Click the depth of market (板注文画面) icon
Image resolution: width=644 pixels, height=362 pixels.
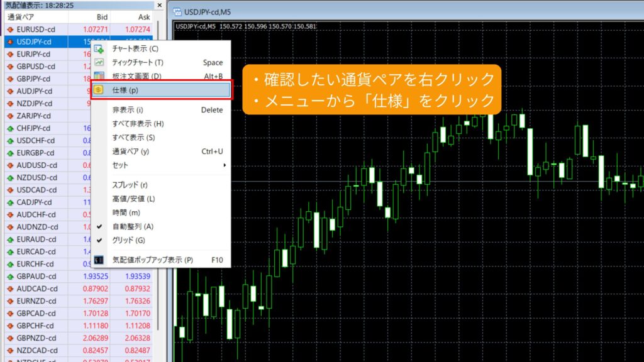coord(99,76)
